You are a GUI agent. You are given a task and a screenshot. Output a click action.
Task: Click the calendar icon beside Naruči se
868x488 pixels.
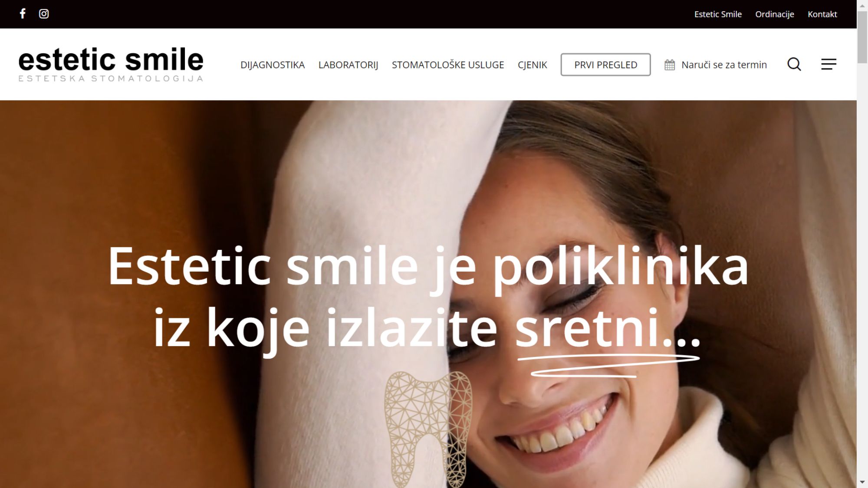(670, 65)
